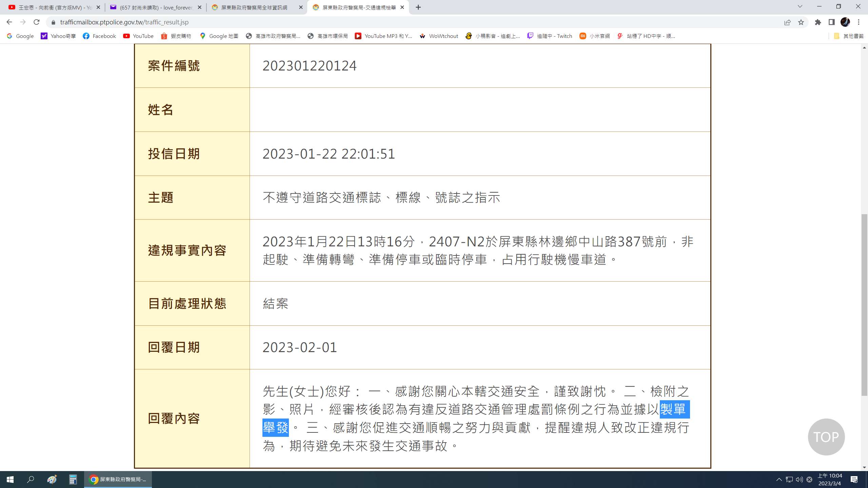Open the volume control in system tray
The width and height of the screenshot is (868, 488).
point(799,480)
